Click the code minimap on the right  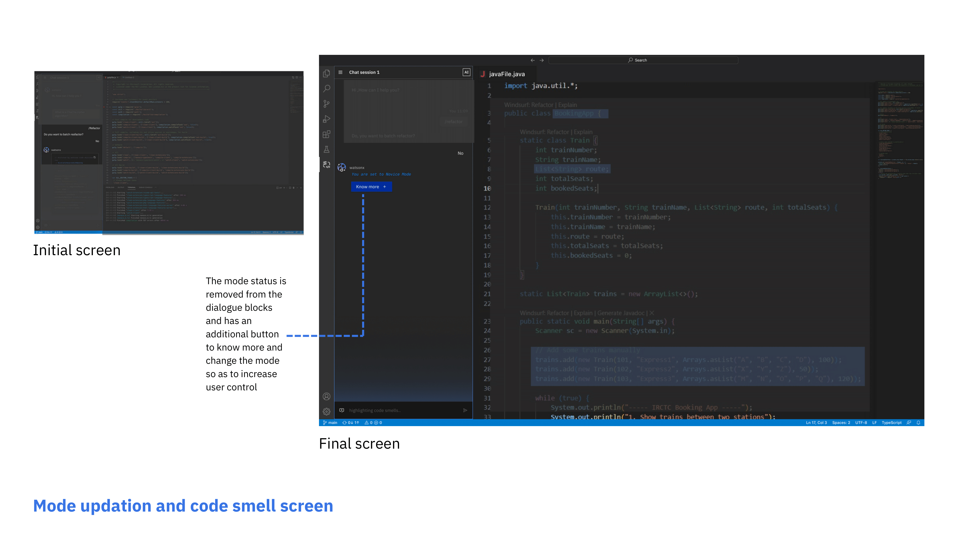point(900,131)
